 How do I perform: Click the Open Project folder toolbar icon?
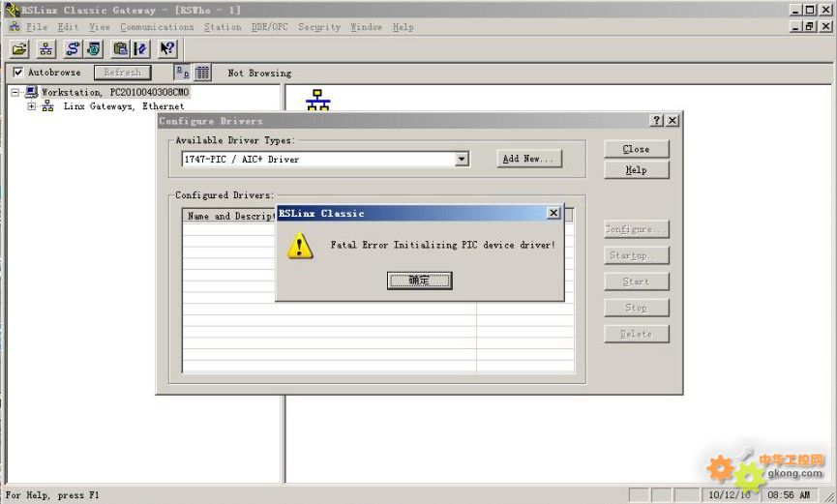(x=19, y=49)
